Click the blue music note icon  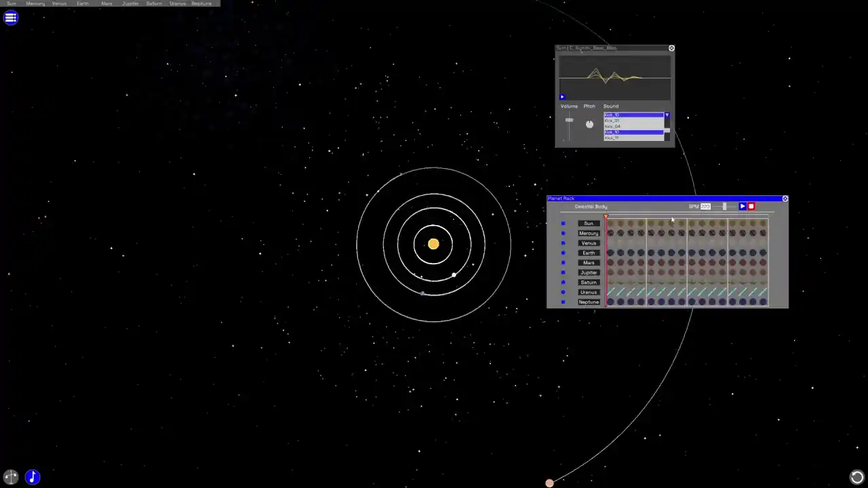coord(33,477)
